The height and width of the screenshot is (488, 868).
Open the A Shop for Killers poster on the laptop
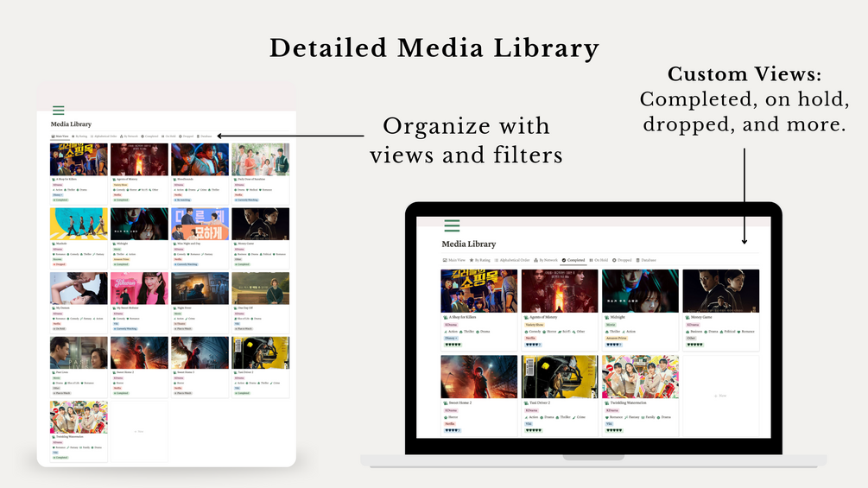coord(478,291)
